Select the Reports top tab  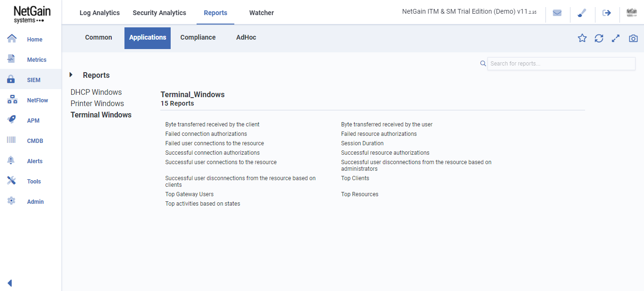[215, 13]
